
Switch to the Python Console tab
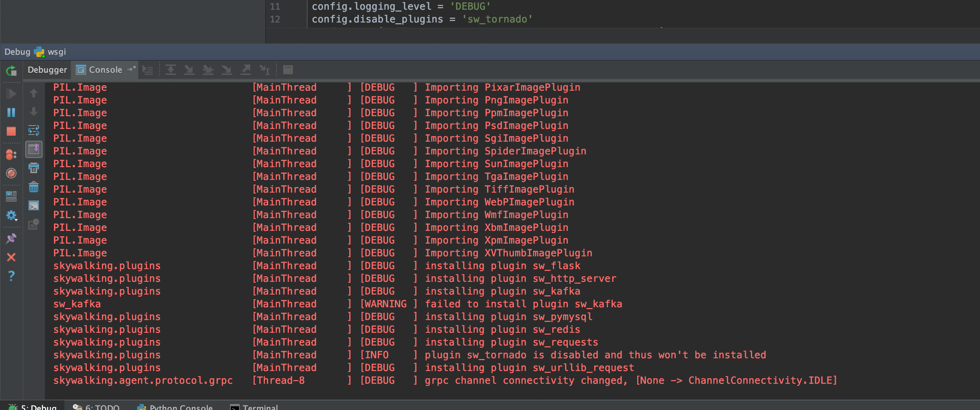[x=175, y=407]
